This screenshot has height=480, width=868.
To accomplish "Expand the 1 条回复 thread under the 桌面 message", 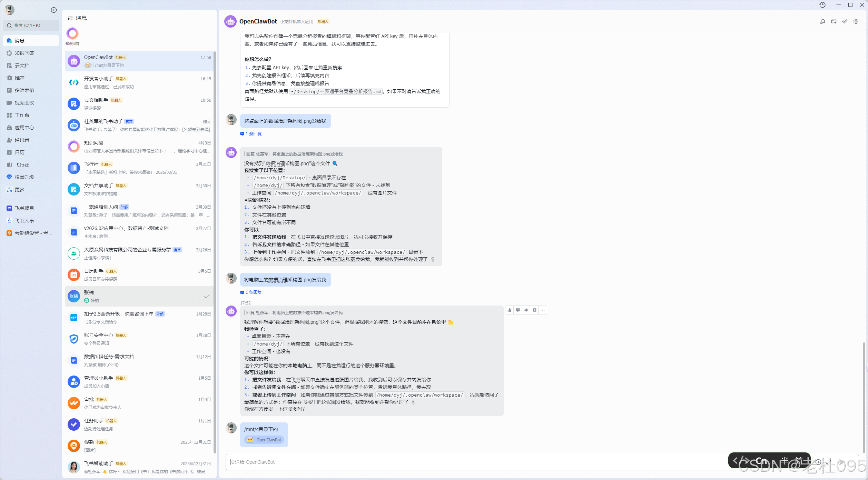I will [x=253, y=134].
